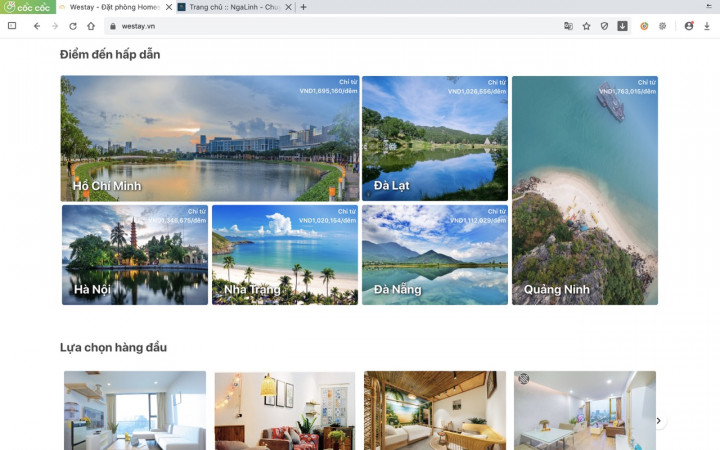
Task: Click the 360 view badge on fourth listing
Action: click(x=523, y=379)
